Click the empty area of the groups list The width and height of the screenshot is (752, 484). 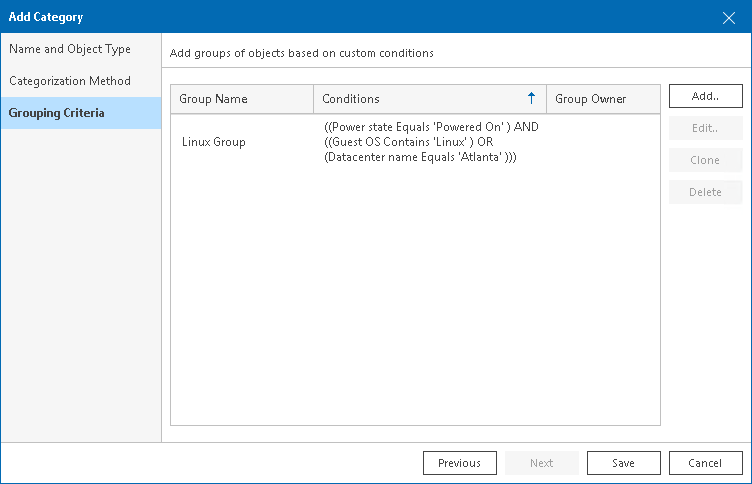coord(415,300)
